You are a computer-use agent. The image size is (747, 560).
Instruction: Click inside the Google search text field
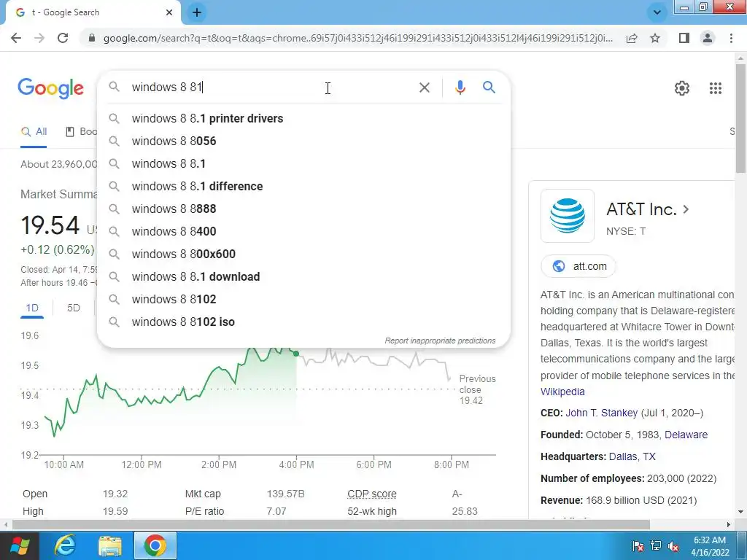[271, 87]
